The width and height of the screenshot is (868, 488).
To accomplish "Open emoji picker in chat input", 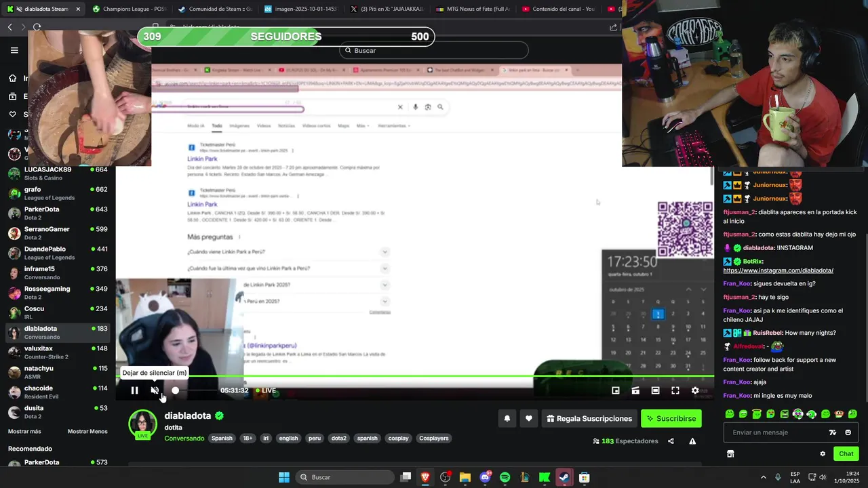I will click(x=848, y=432).
